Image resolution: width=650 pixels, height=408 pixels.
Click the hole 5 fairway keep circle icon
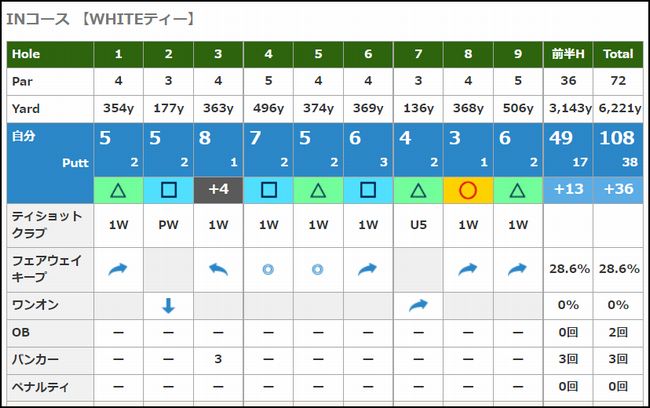(x=318, y=269)
